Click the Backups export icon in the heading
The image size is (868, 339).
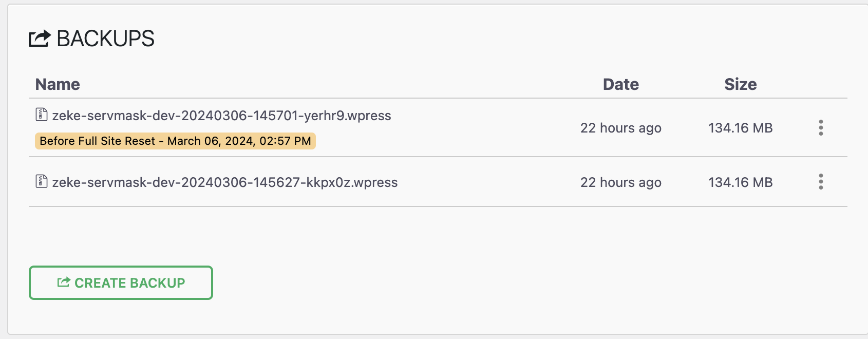[40, 39]
